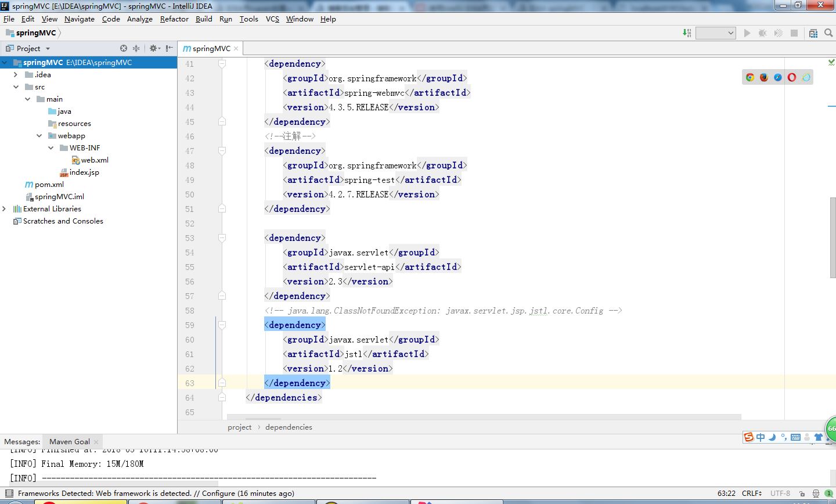Open the Refactor menu
The height and width of the screenshot is (504, 836).
pos(174,19)
